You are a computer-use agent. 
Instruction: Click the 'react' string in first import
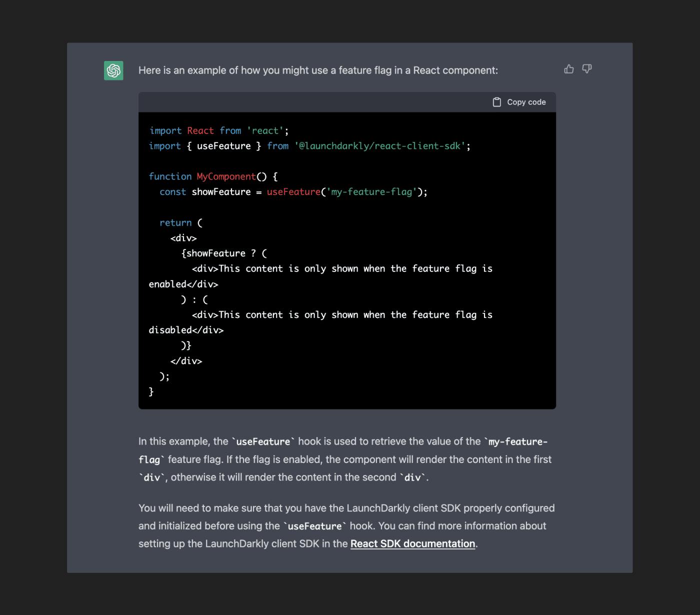[265, 130]
